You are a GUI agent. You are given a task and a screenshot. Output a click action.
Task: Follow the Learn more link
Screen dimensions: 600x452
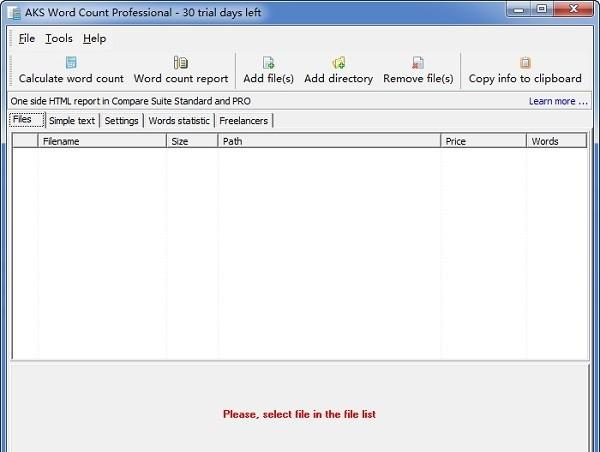[558, 101]
